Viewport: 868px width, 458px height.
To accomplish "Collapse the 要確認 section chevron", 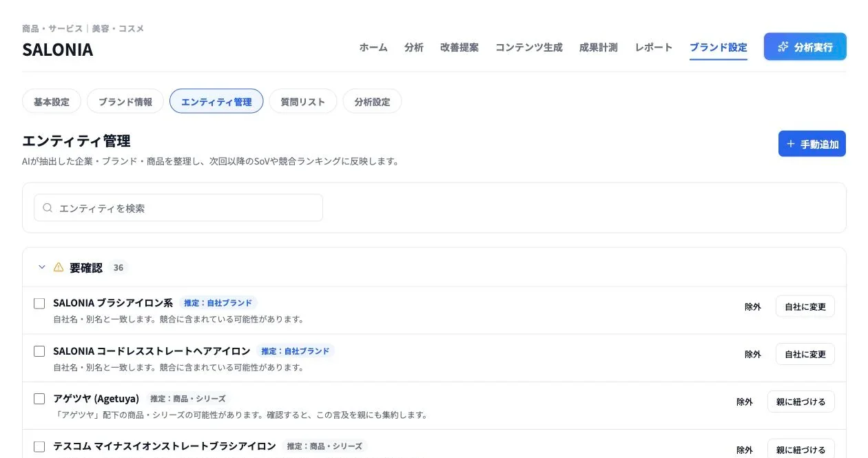I will click(41, 267).
